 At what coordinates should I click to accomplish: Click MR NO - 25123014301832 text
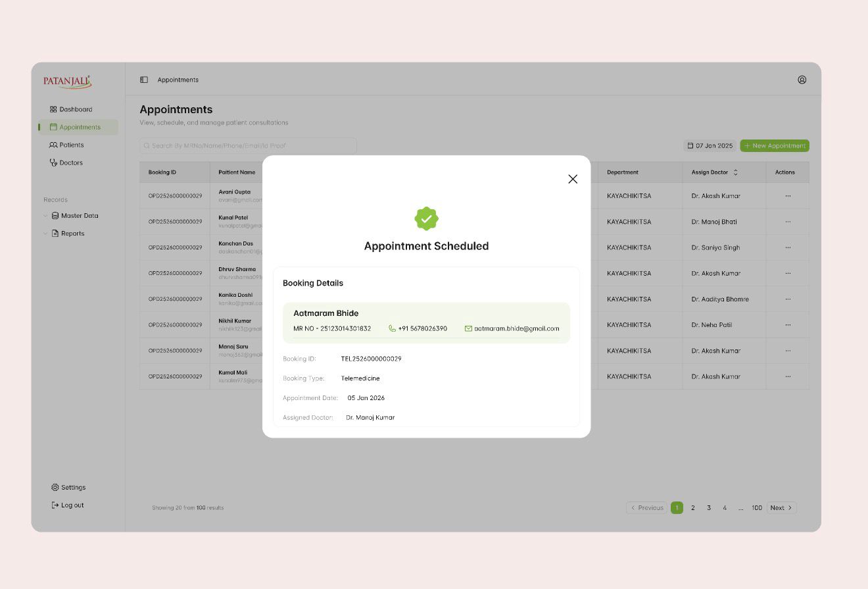tap(332, 328)
